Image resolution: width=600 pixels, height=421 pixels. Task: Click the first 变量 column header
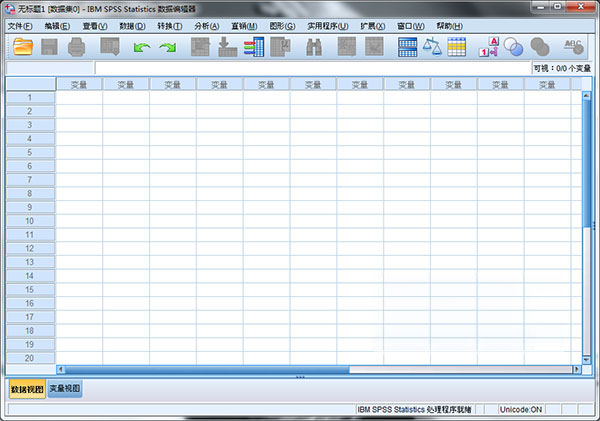(x=79, y=84)
